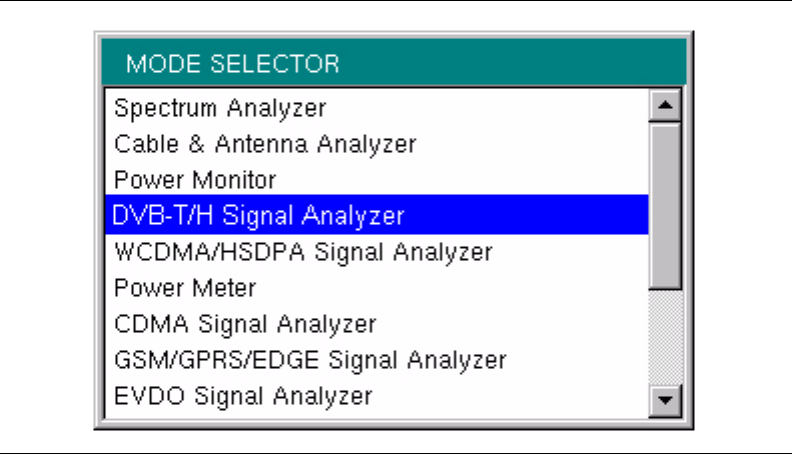
Task: Click the upward triangle atop the scrollbar
Action: [665, 104]
